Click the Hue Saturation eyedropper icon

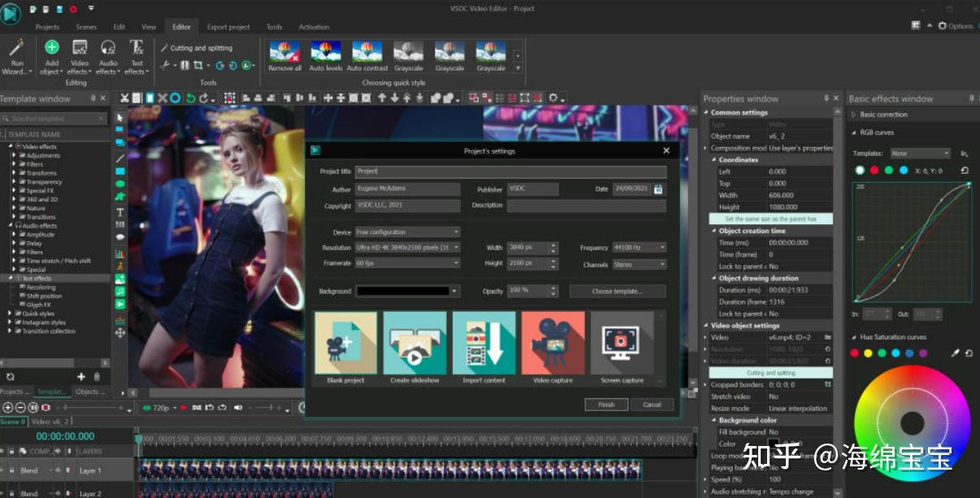tap(955, 353)
